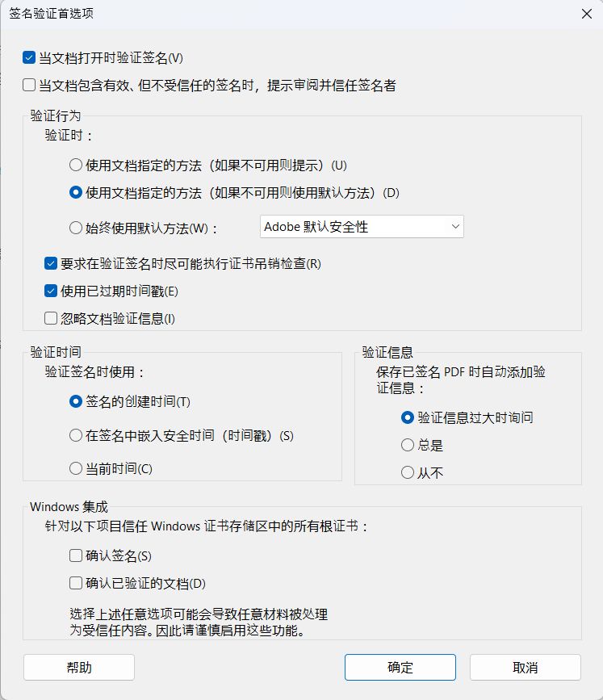Select 使用文档指定的方法（如果不可用则提示）option
Screen dimensions: 603x700
click(x=76, y=166)
